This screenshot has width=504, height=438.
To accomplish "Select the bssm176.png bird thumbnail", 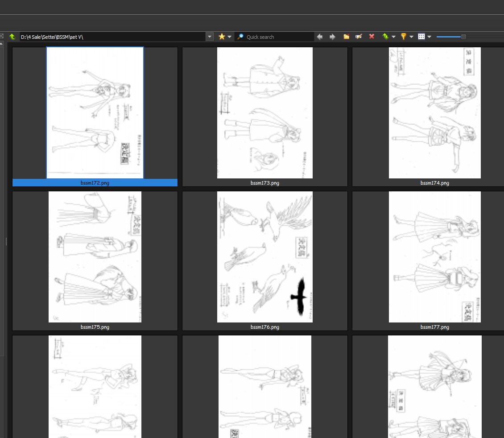I will click(264, 257).
